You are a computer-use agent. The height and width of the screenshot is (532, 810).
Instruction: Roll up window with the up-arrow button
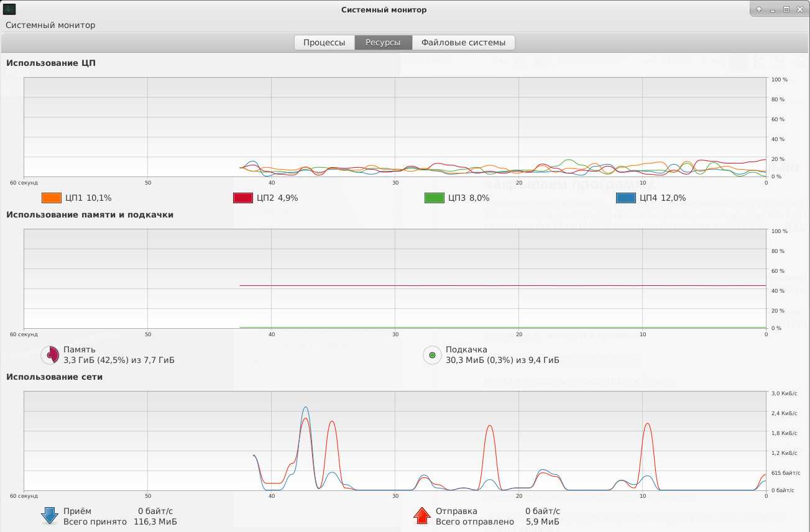[x=759, y=9]
